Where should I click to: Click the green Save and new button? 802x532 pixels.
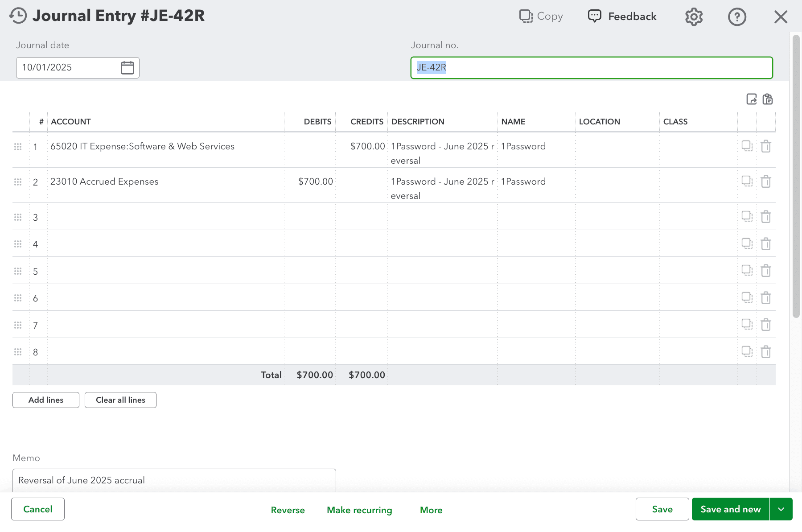point(730,509)
